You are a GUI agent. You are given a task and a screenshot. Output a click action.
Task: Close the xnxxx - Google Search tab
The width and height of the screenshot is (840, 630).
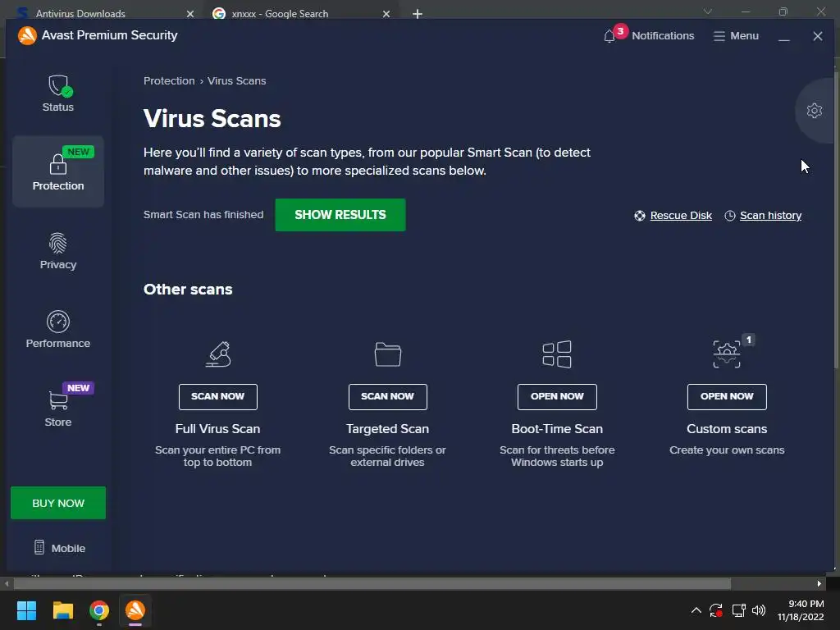(x=386, y=14)
